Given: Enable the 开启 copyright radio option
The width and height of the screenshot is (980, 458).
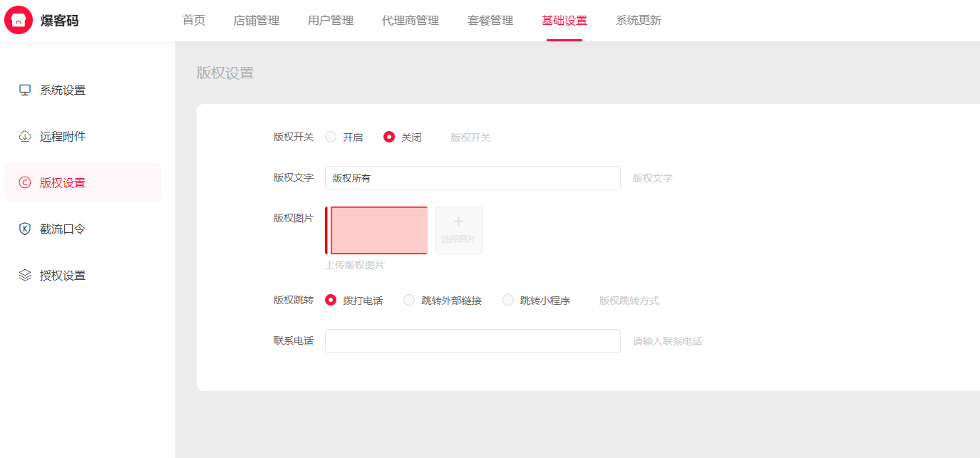Looking at the screenshot, I should [331, 137].
